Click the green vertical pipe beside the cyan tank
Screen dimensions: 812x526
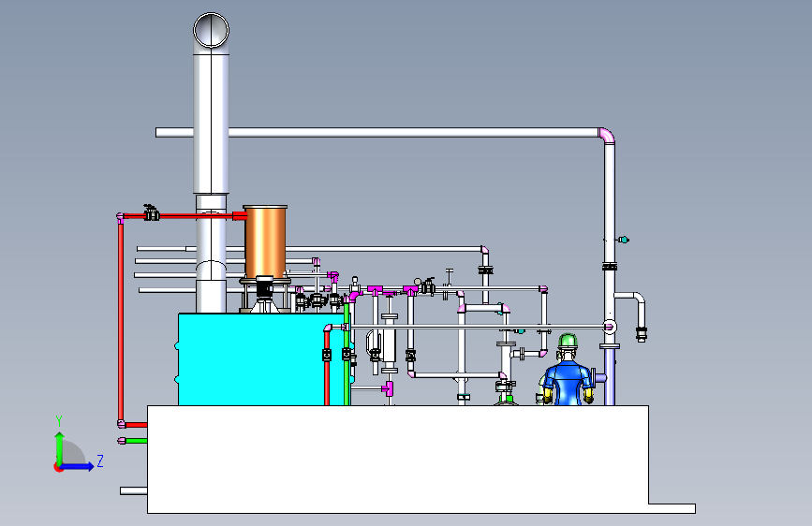(347, 355)
